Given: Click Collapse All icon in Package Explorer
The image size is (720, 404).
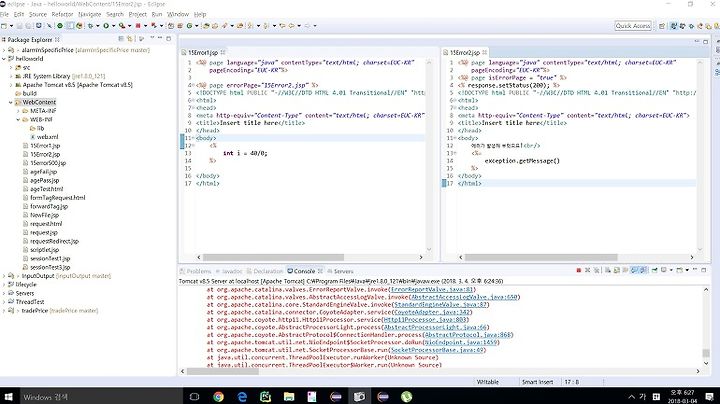Looking at the screenshot, I should pos(121,39).
